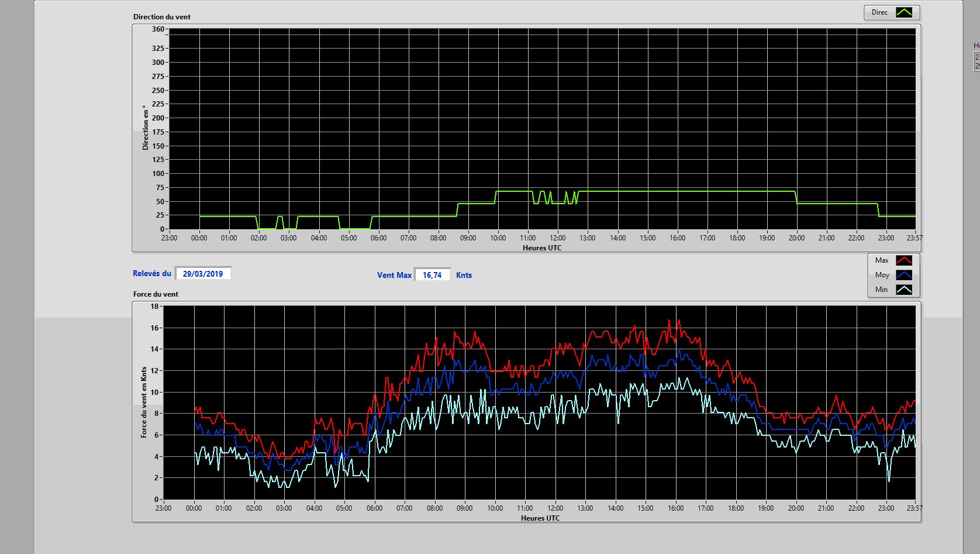Click the Direction en ° axis label
980x554 pixels.
pyautogui.click(x=146, y=128)
